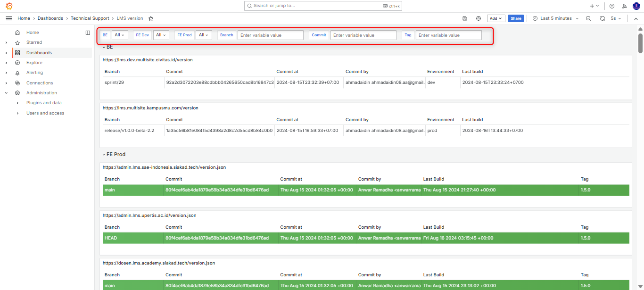Save the dashboard with the save icon
The image size is (644, 290).
tap(465, 18)
